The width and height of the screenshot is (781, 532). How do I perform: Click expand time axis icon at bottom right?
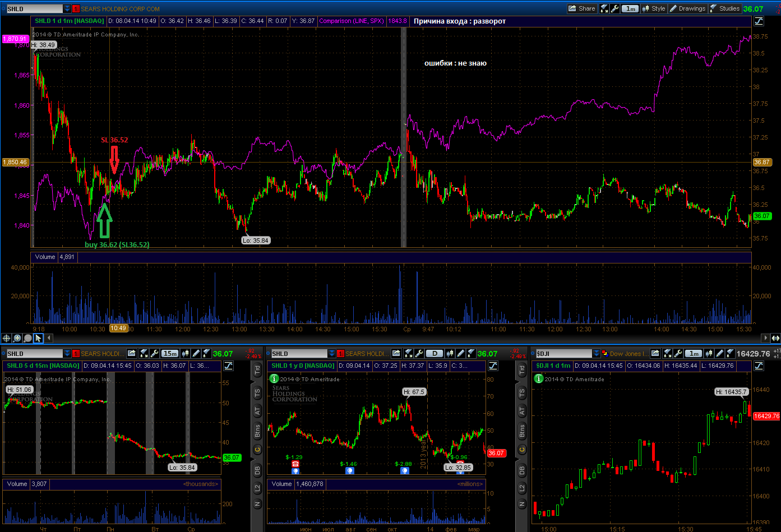click(x=775, y=338)
